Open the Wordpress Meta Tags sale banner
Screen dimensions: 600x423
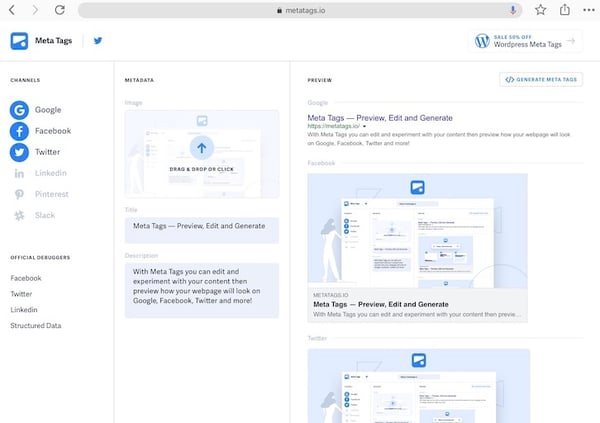[525, 41]
